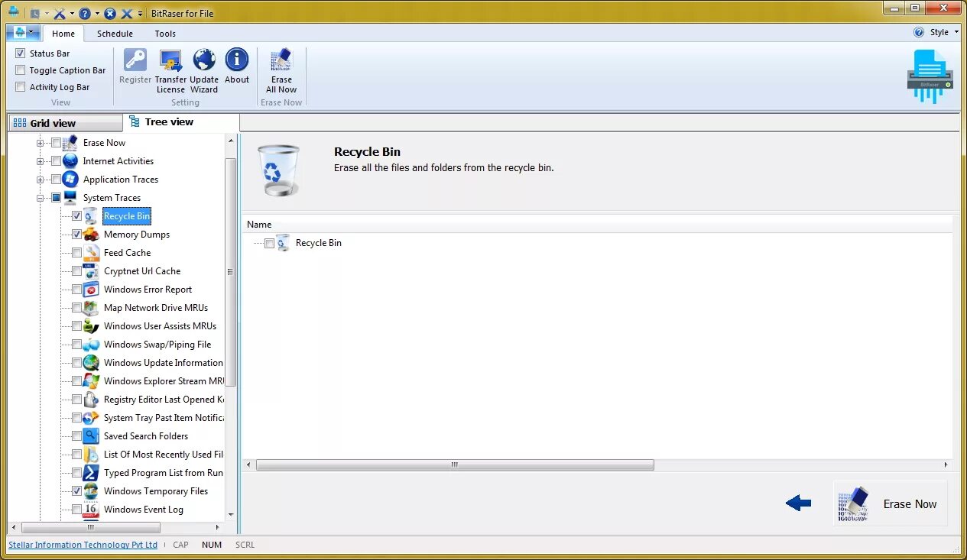
Task: Uncheck the Status Bar checkbox
Action: click(x=21, y=53)
